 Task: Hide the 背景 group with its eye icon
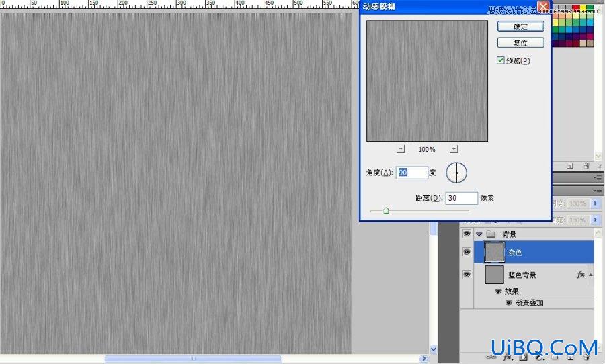pos(467,234)
